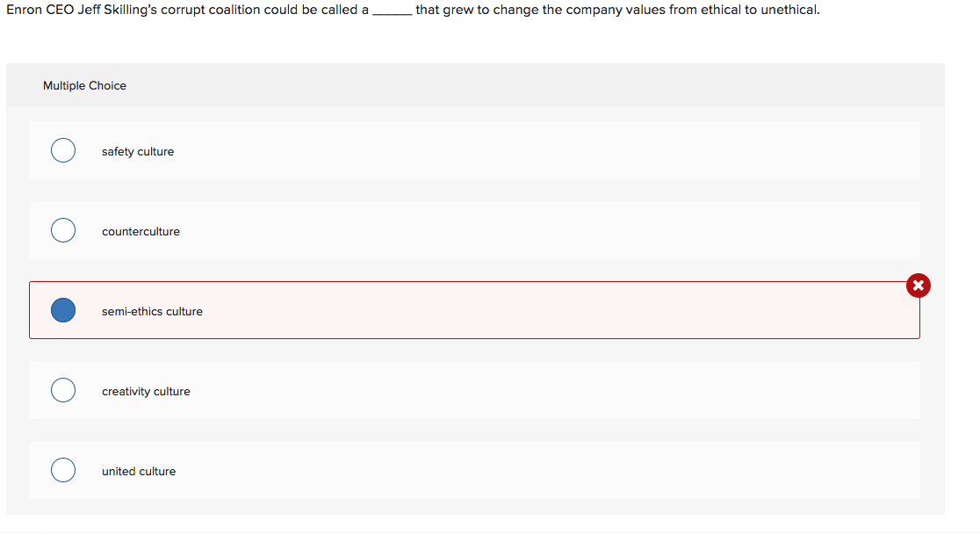Click the question text about Jeff Skilling
The width and height of the screenshot is (980, 535).
pos(413,10)
